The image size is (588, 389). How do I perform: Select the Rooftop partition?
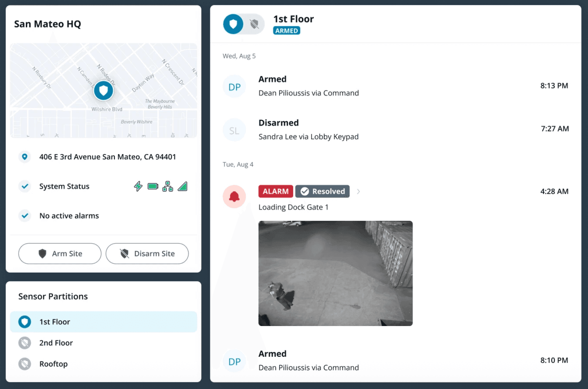(104, 364)
